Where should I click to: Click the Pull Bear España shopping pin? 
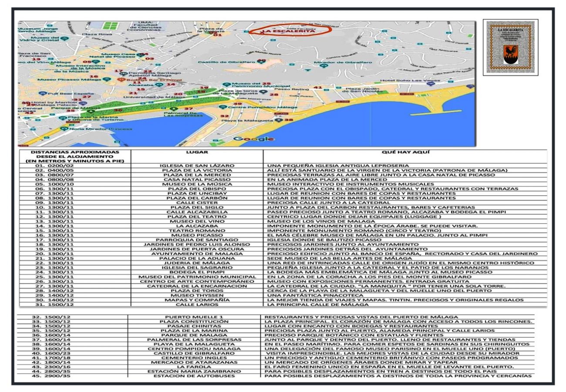42,93
